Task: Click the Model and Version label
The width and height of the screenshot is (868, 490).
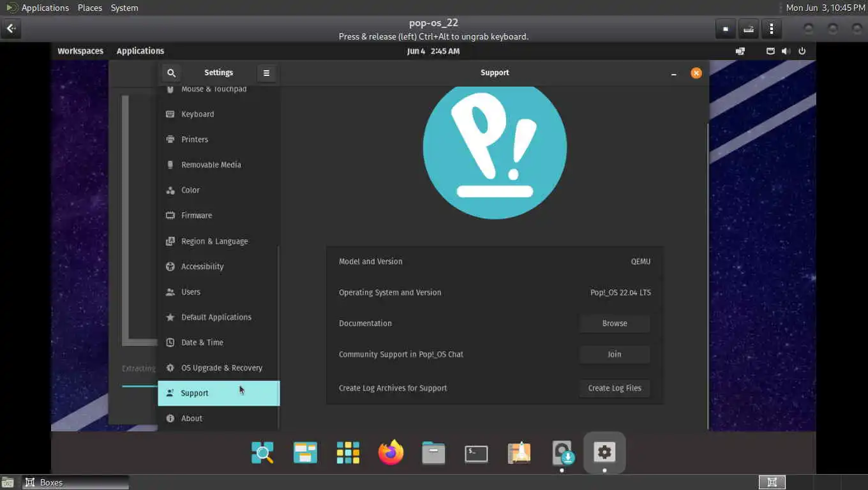Action: (371, 262)
